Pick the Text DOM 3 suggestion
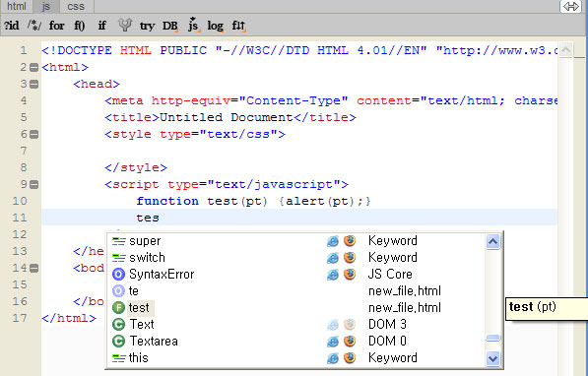Screen dimensions: 588x376 coord(295,324)
